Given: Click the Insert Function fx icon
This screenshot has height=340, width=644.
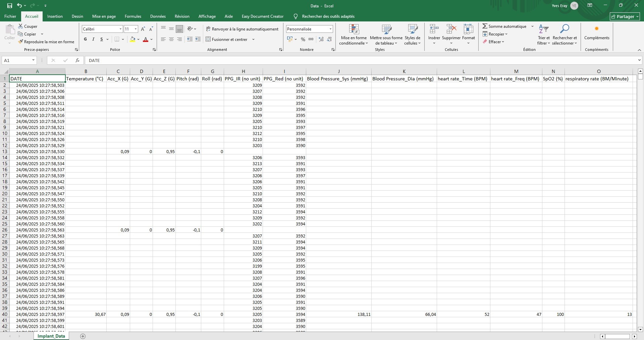Looking at the screenshot, I should pyautogui.click(x=77, y=60).
